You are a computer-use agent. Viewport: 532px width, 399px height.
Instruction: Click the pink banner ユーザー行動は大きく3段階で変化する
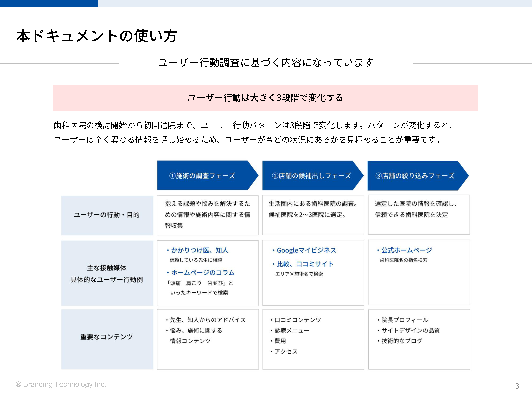(x=266, y=98)
